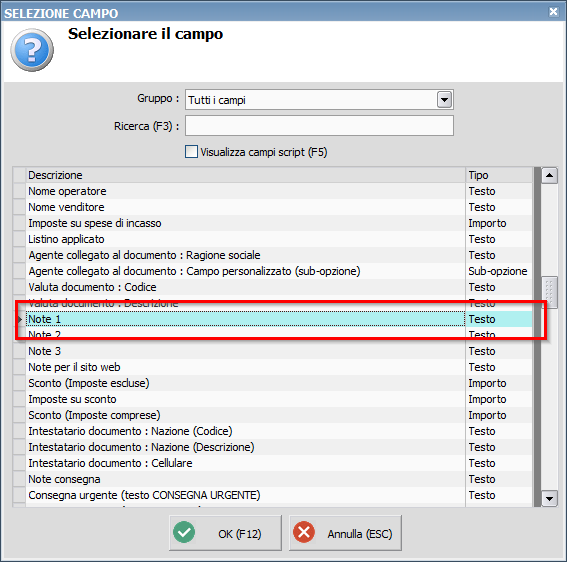Select the Nome operatore row
The width and height of the screenshot is (567, 562).
point(273,191)
